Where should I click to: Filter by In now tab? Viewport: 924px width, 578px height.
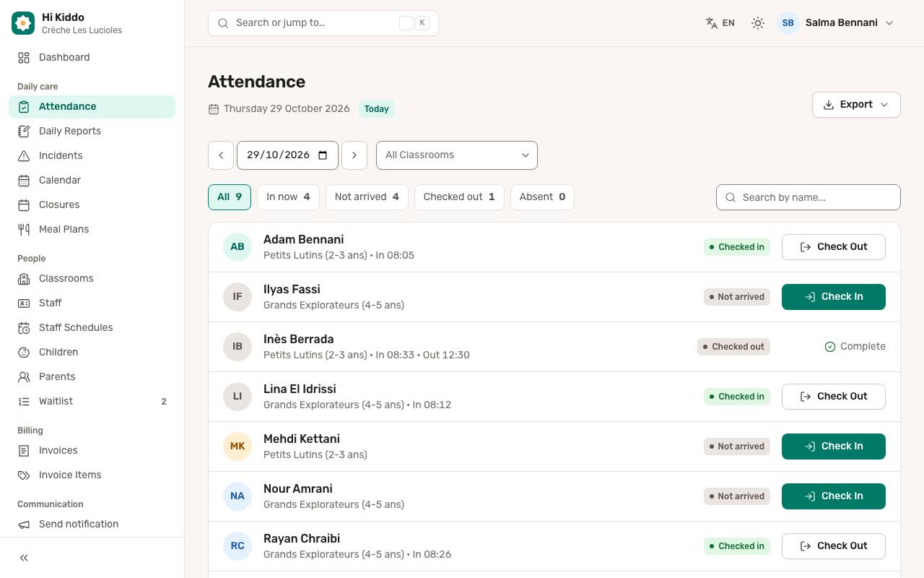pyautogui.click(x=288, y=197)
